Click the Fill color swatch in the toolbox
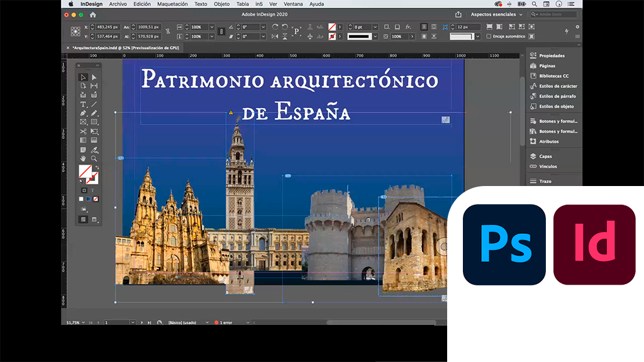644x362 pixels. (x=84, y=170)
